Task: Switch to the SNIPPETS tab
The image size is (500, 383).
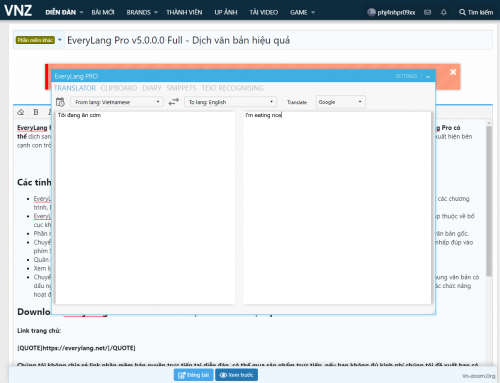Action: click(x=181, y=88)
